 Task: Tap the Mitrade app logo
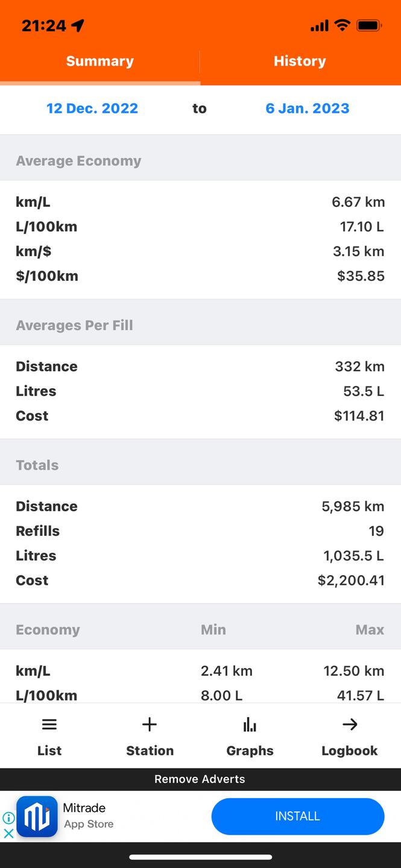[37, 816]
